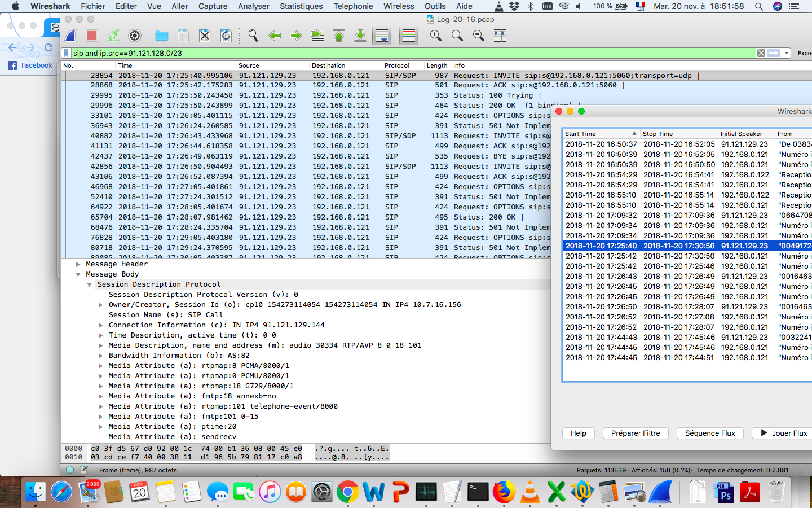Click the find packet magnifier icon
The width and height of the screenshot is (812, 508).
click(x=253, y=36)
